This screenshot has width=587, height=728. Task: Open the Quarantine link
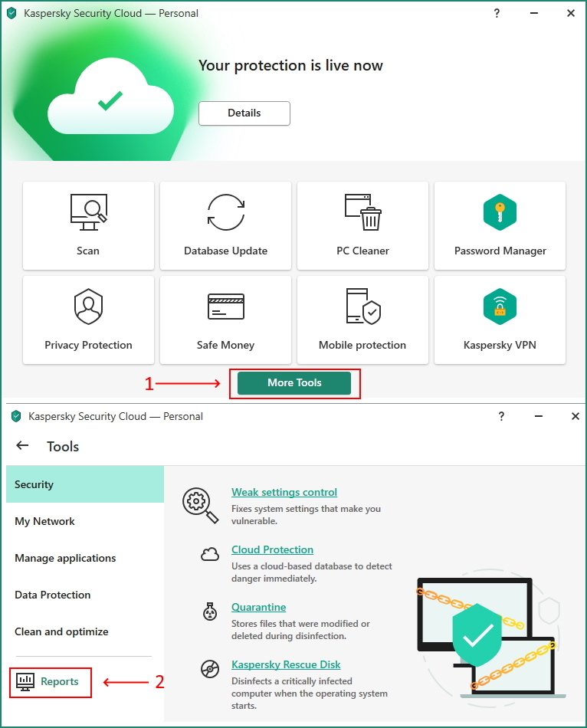[x=259, y=607]
